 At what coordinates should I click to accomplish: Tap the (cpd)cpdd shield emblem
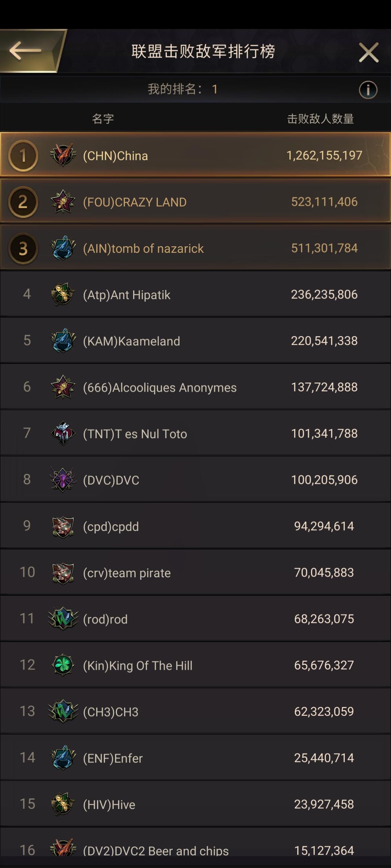click(x=63, y=527)
